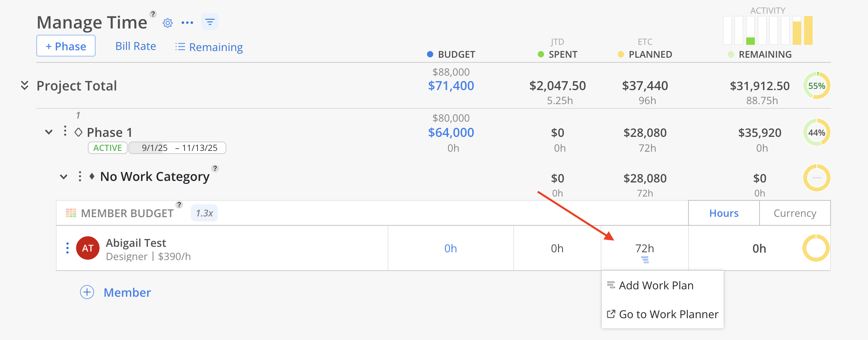Collapse all rows at Project Total
Image resolution: width=868 pixels, height=340 pixels.
click(25, 85)
